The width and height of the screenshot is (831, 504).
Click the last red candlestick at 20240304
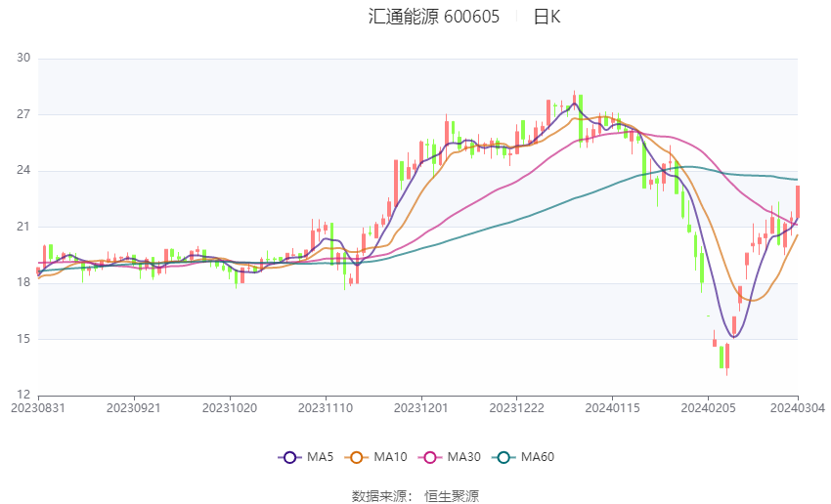tap(797, 202)
